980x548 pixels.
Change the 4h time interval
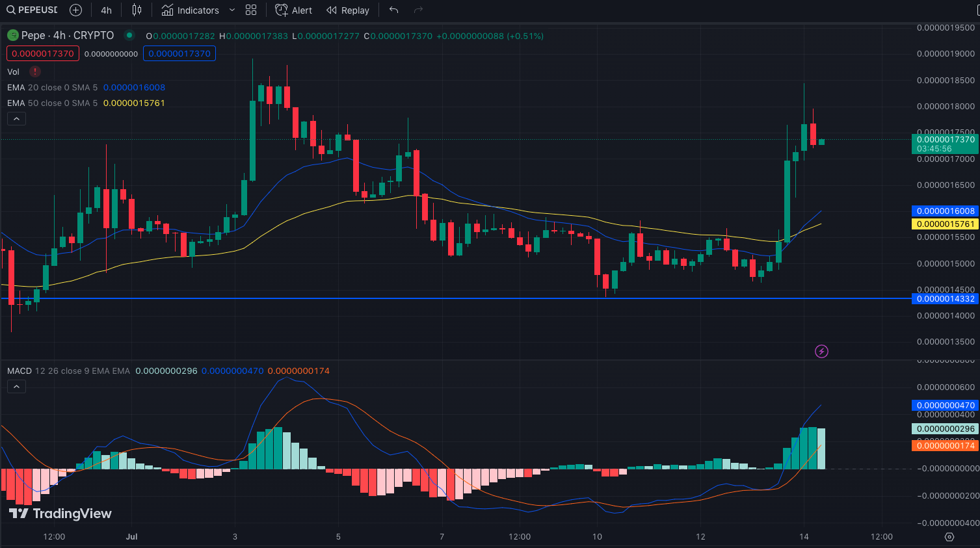tap(107, 10)
